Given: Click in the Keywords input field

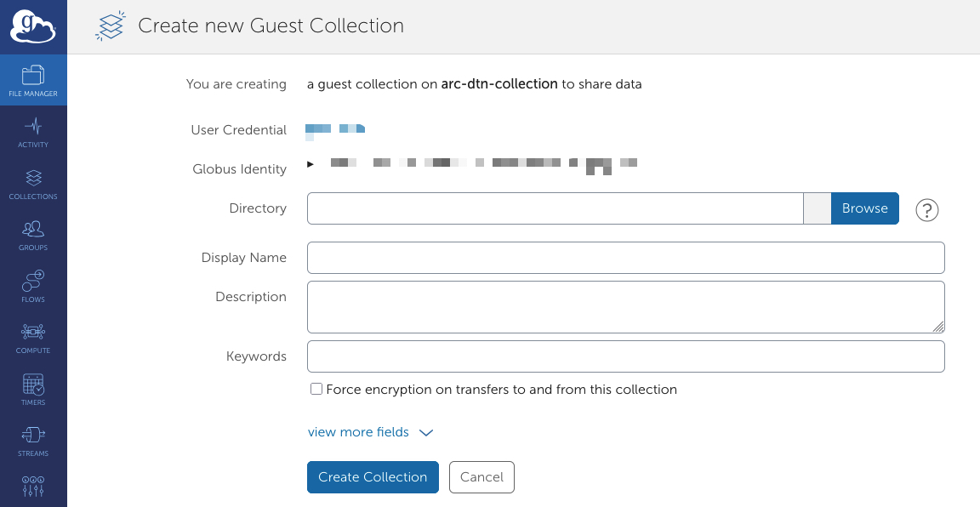Looking at the screenshot, I should pyautogui.click(x=625, y=356).
